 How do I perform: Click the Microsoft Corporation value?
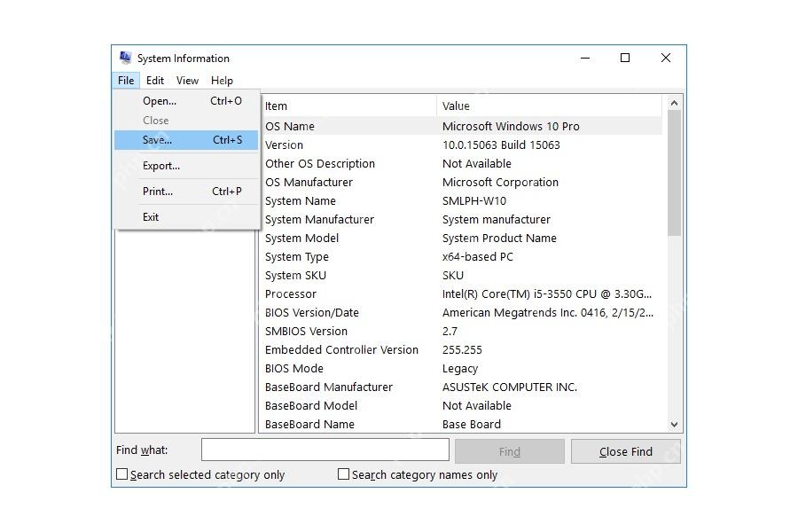coord(500,183)
